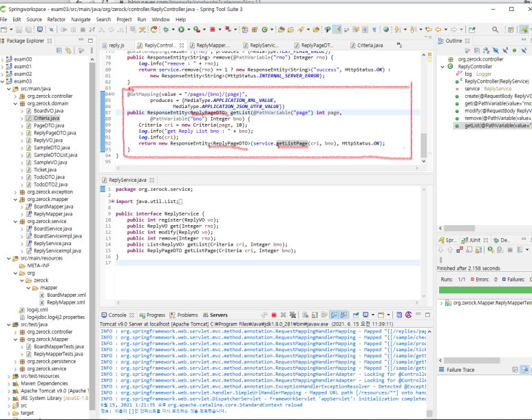Viewport: 532px width, 420px height.
Task: Click the Open Task folder icon
Action: [290, 30]
